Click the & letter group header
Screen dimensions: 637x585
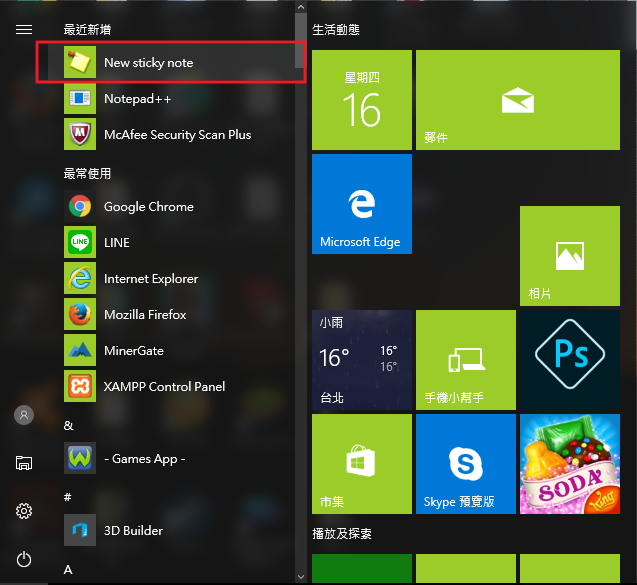(x=69, y=426)
